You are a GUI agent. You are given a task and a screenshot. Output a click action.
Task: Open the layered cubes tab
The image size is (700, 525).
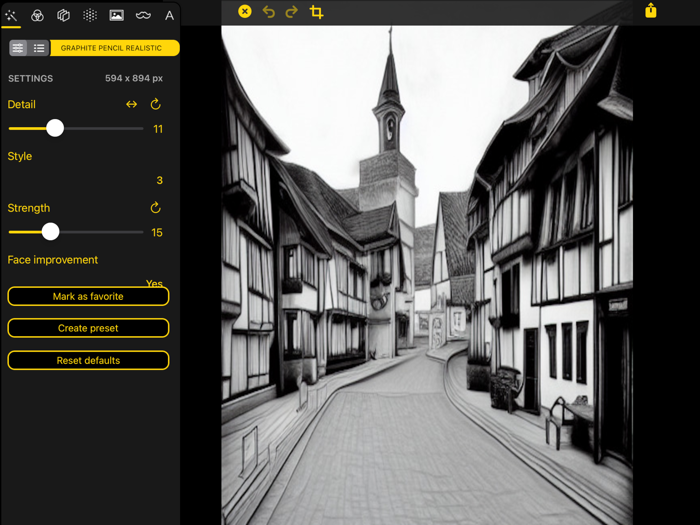click(x=63, y=16)
